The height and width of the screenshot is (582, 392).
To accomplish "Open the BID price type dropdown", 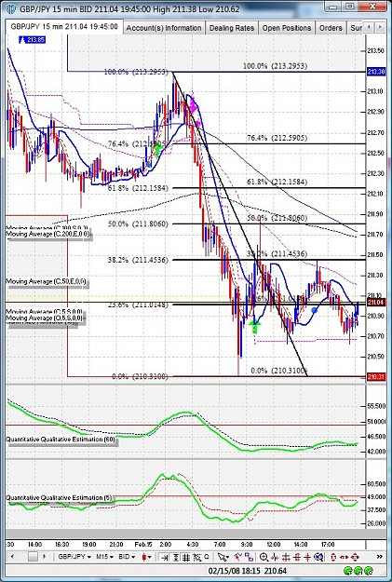I will tap(127, 557).
